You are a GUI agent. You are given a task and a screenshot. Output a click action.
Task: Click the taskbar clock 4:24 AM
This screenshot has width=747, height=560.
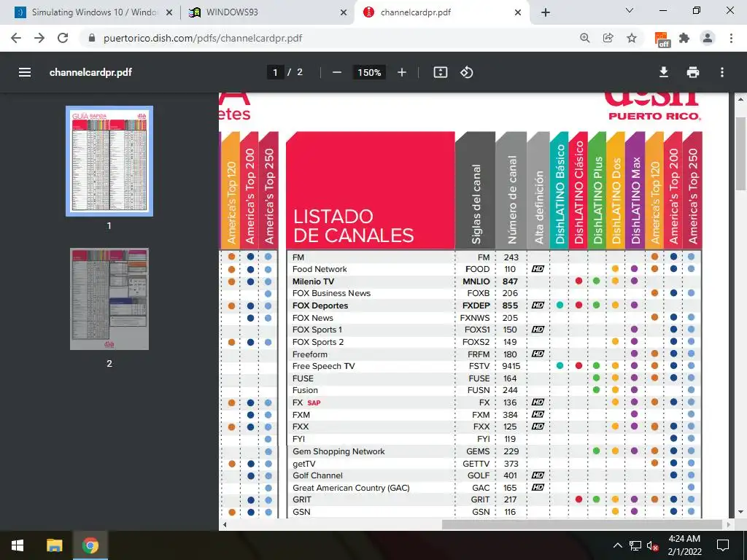[x=684, y=539]
